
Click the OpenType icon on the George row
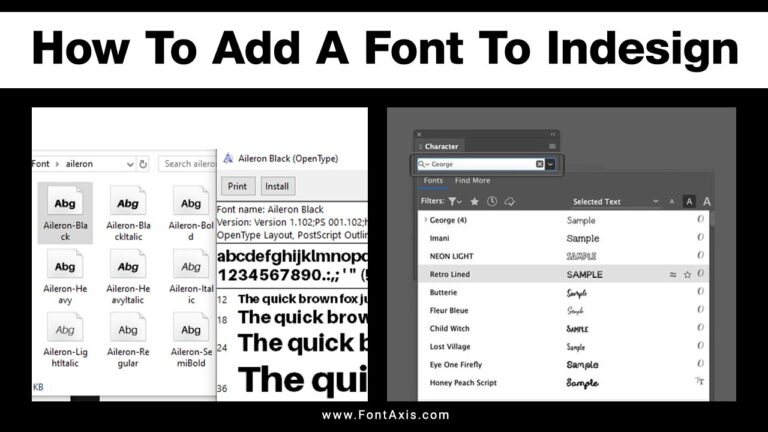[x=700, y=219]
